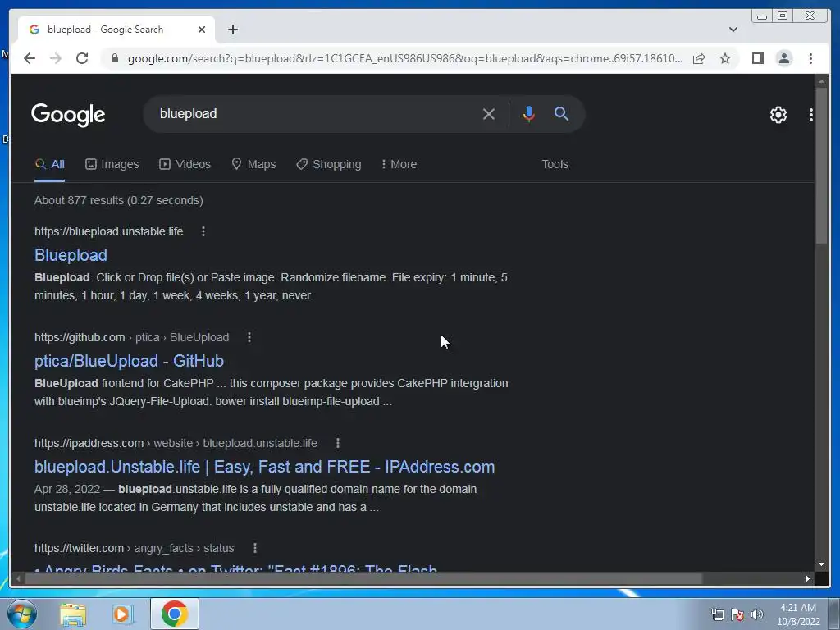Open Chrome side panel
The image size is (840, 630).
757,58
